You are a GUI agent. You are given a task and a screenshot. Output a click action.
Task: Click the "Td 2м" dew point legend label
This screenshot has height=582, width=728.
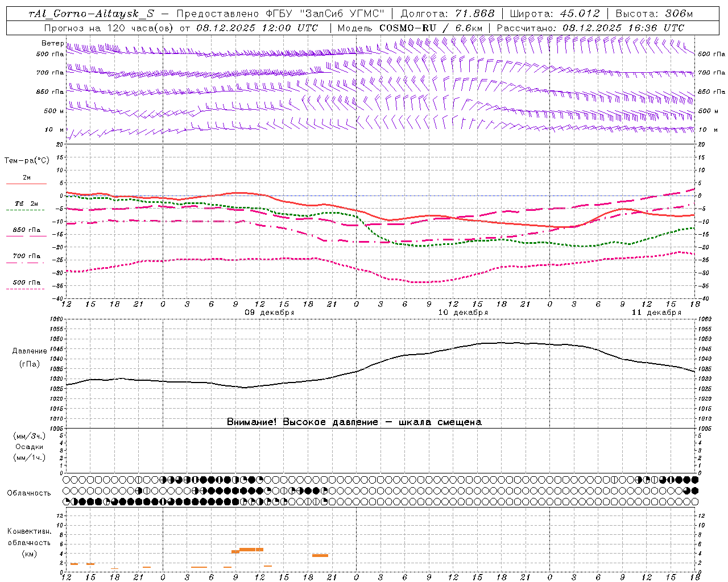pyautogui.click(x=27, y=203)
